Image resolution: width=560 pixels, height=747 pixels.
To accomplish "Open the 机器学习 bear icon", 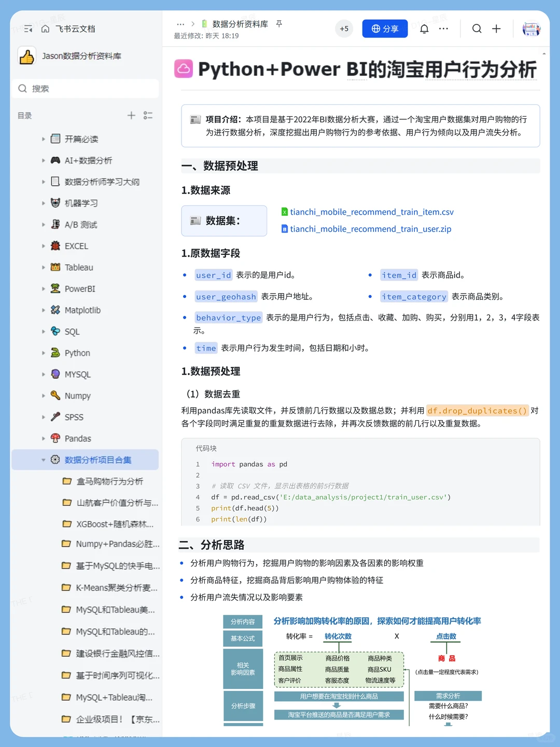I will tap(55, 203).
